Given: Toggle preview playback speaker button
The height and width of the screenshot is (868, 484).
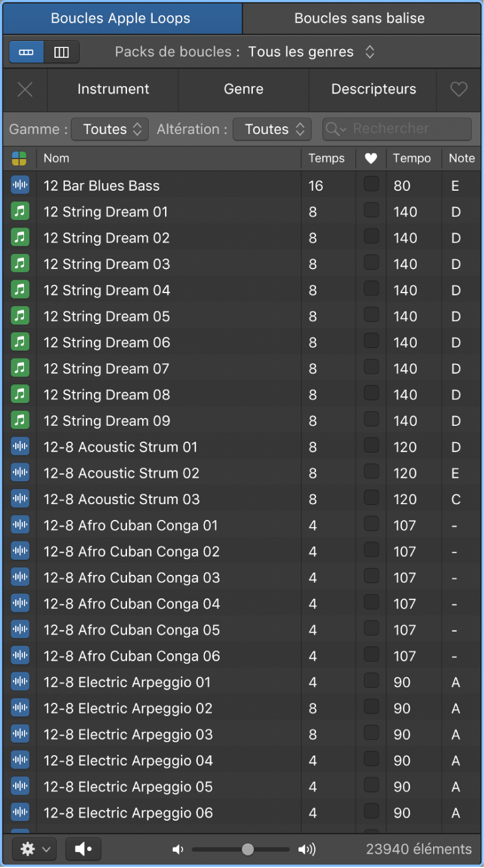Looking at the screenshot, I should pos(83,849).
